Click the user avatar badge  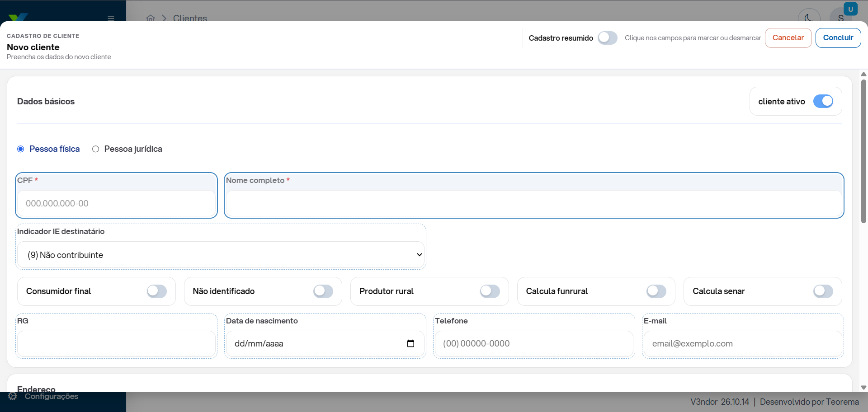(850, 9)
